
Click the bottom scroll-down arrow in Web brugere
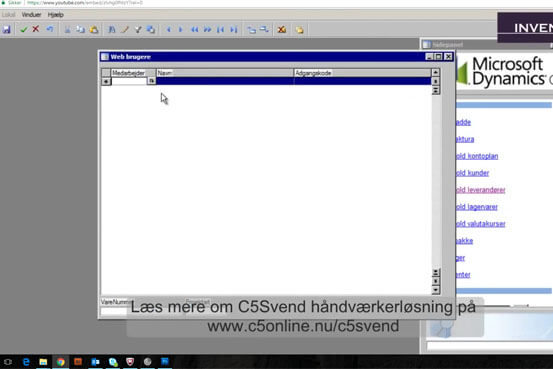point(436,290)
